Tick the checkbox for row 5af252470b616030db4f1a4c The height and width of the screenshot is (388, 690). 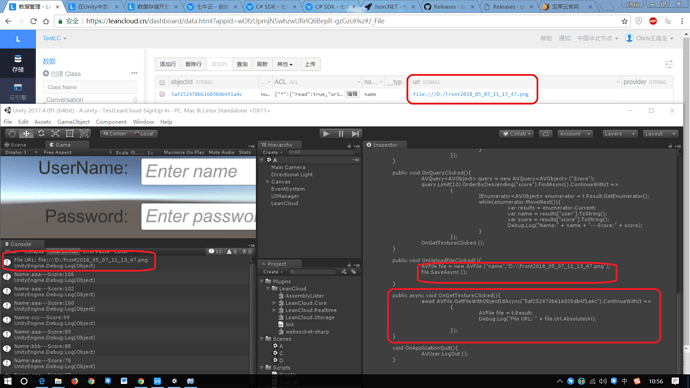point(162,94)
